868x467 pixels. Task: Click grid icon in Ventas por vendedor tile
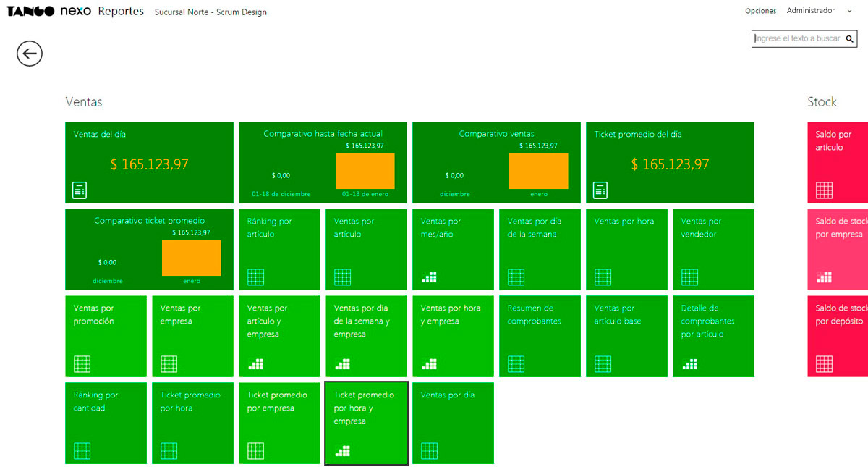[689, 277]
